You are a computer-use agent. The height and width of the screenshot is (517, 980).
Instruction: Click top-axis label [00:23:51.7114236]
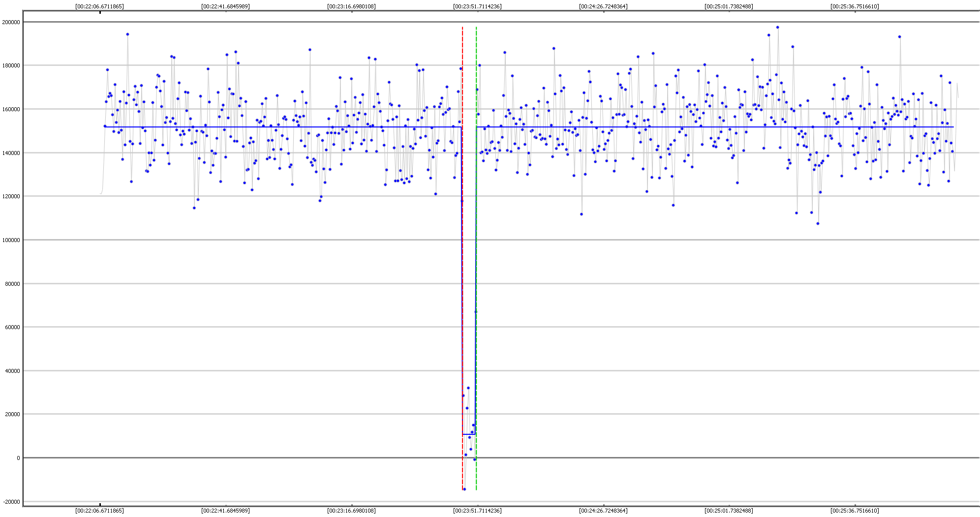pyautogui.click(x=477, y=6)
